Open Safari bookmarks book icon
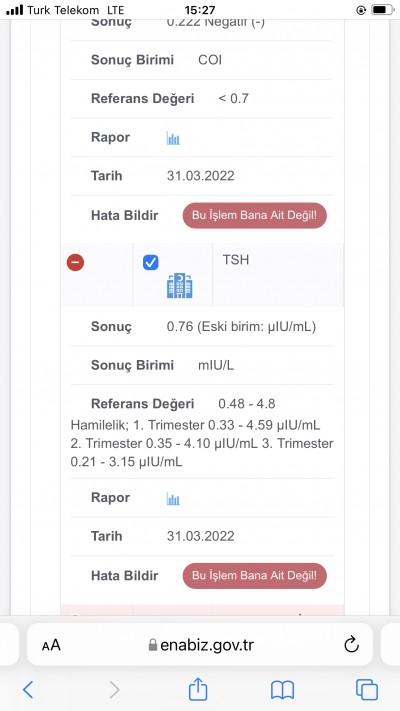The image size is (400, 711). (x=283, y=690)
